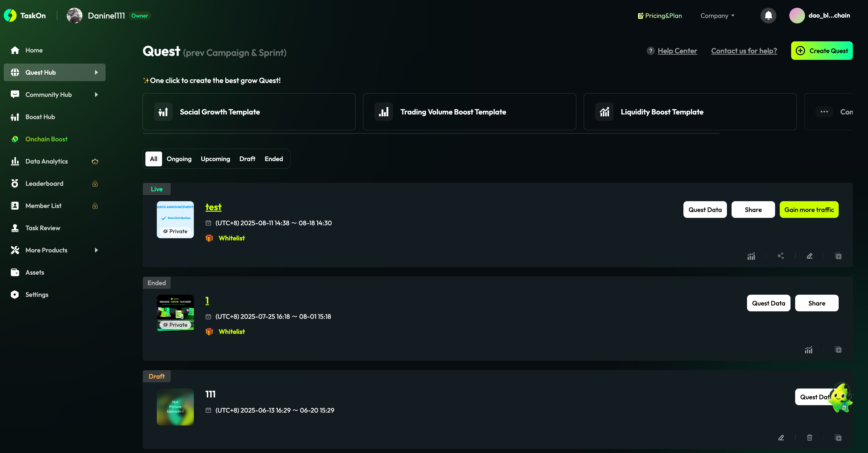868x453 pixels.
Task: Click the share icon under test quest
Action: [780, 256]
